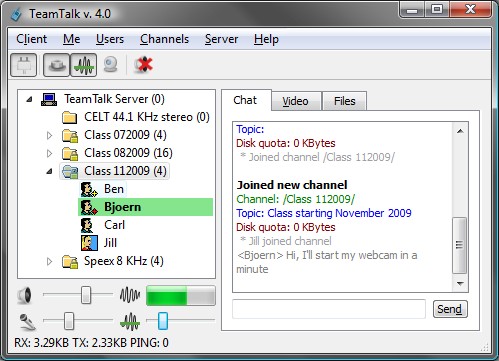Open the Me menu
The image size is (499, 361).
click(x=72, y=39)
